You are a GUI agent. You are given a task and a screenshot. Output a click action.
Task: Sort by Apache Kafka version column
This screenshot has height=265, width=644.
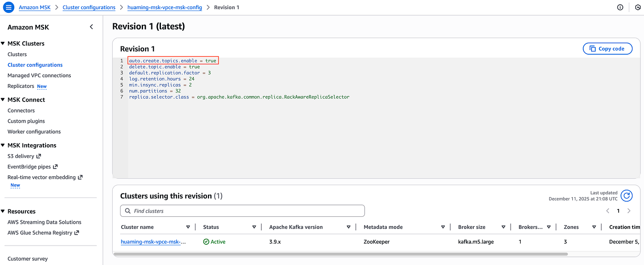point(349,227)
